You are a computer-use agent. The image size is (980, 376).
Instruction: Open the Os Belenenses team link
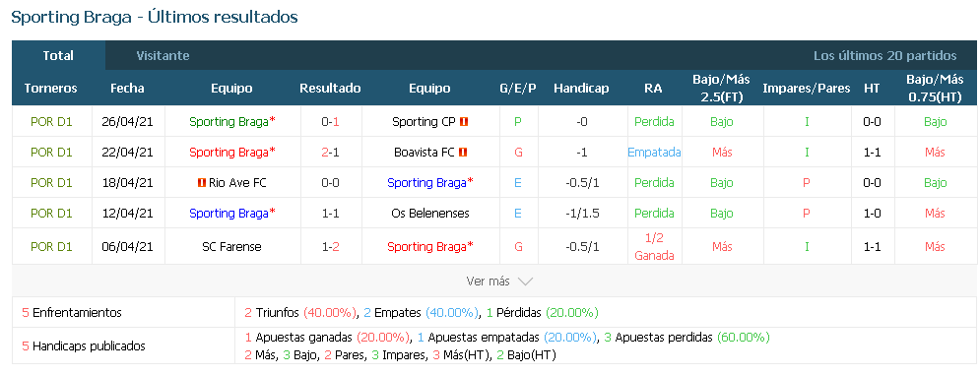pos(430,213)
